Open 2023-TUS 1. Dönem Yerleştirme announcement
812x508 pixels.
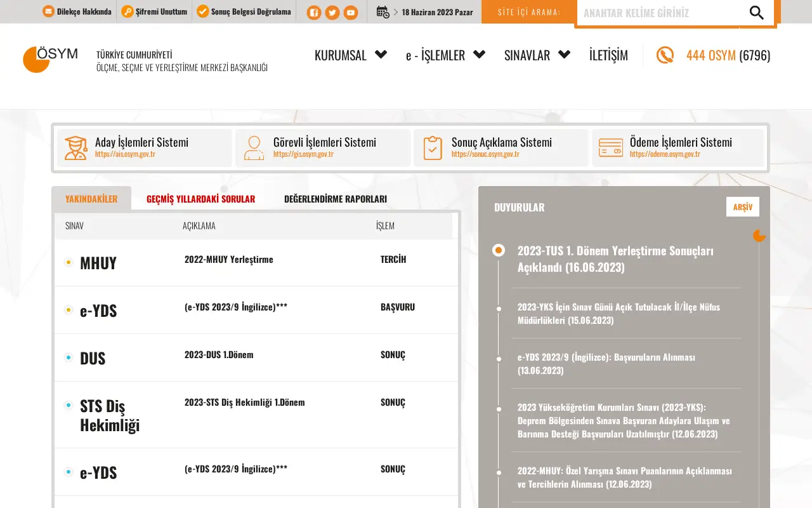(x=615, y=258)
